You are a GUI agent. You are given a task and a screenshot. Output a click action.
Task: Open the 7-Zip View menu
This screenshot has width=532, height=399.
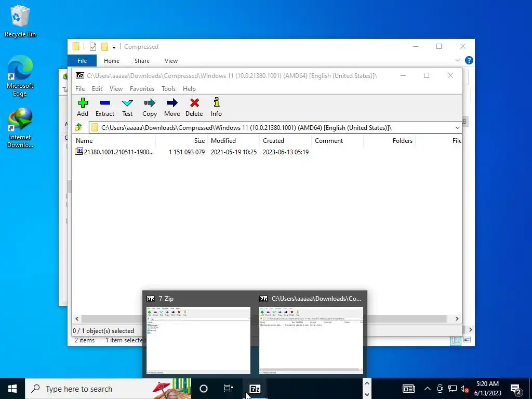[116, 88]
